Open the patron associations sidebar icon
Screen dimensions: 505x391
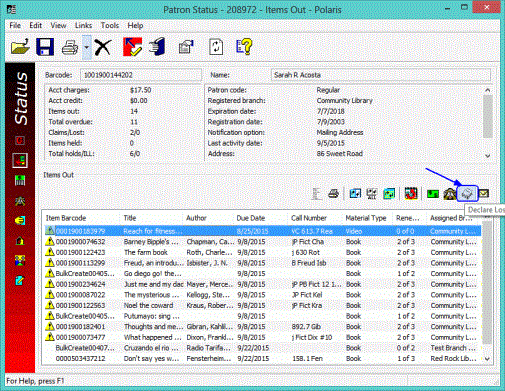(x=20, y=261)
